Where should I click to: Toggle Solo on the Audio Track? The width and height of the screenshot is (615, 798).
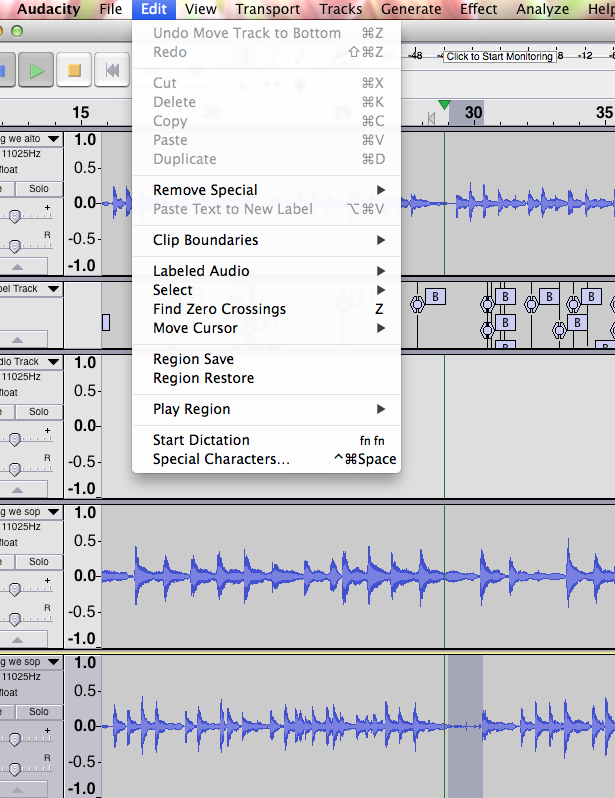(x=38, y=411)
